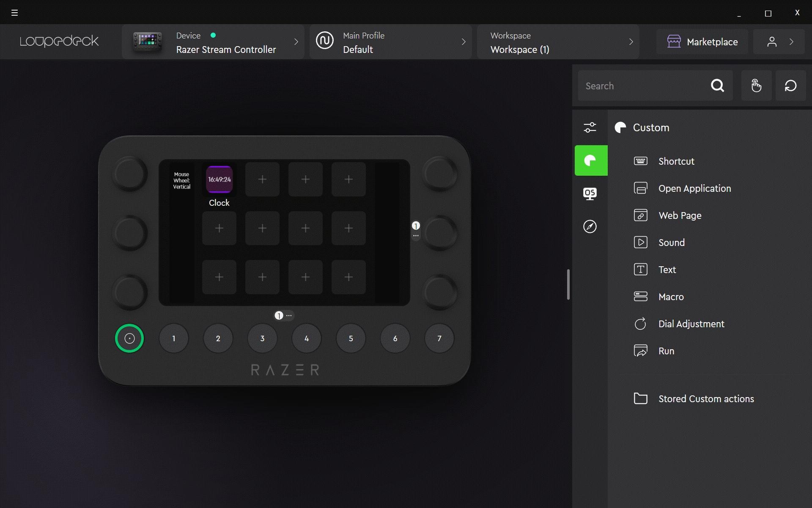Click the search magnifier icon
Screen dimensions: 812x508
718,86
